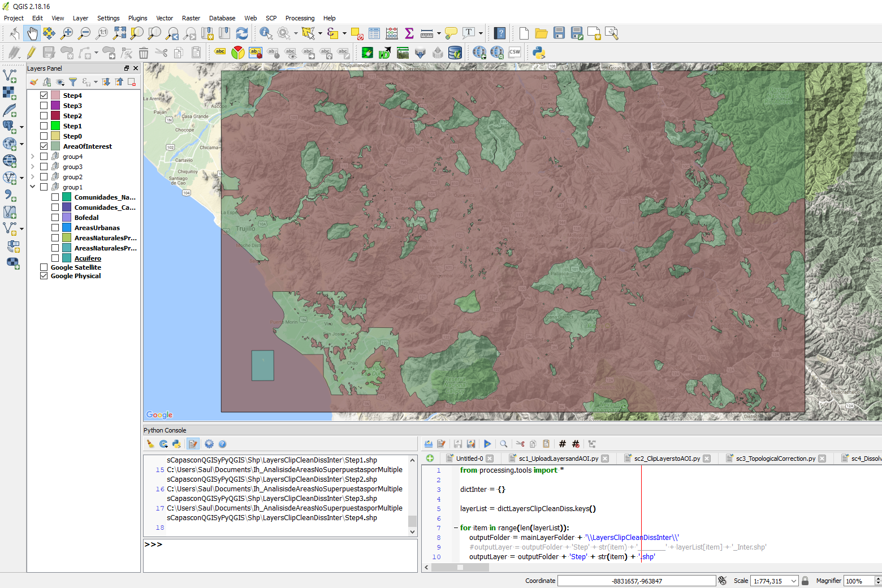Turn on the Step1 layer

44,126
